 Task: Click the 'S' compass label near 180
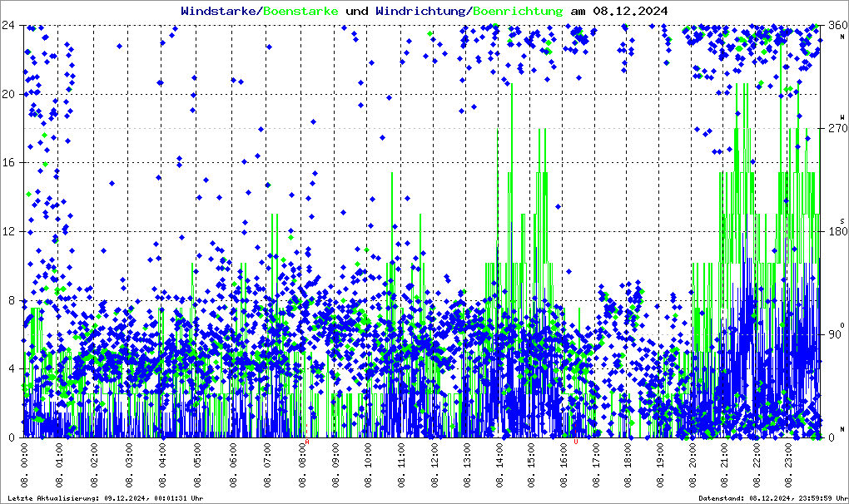842,220
